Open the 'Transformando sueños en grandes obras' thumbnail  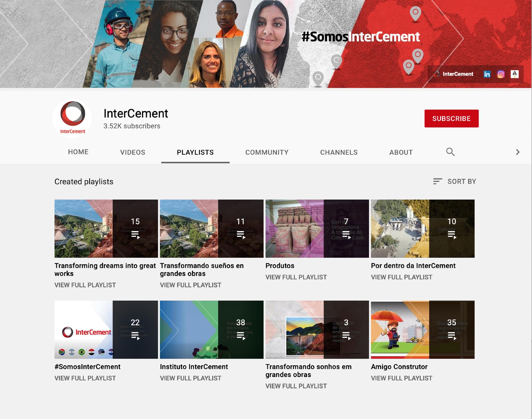point(212,229)
